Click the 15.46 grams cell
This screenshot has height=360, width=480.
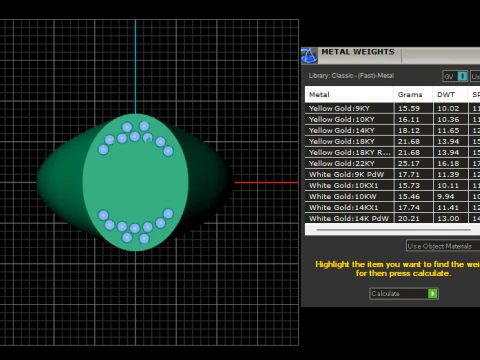[413, 196]
